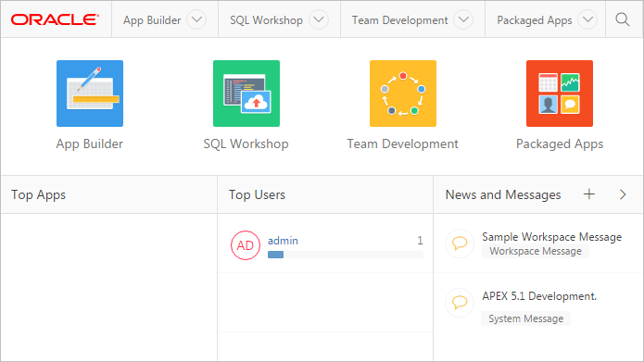644x362 pixels.
Task: Open the Team Development tile icon
Action: pos(403,94)
